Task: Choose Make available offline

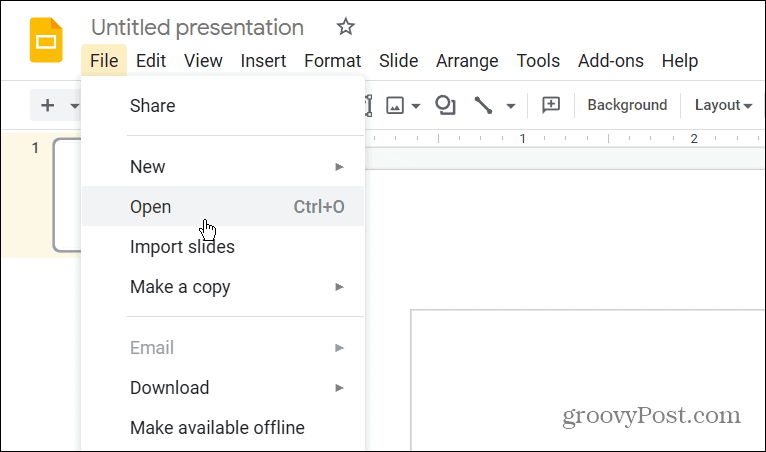Action: click(217, 428)
